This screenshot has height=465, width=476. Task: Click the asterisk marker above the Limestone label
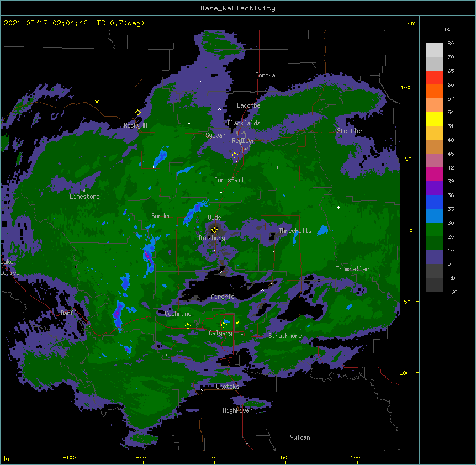84,191
